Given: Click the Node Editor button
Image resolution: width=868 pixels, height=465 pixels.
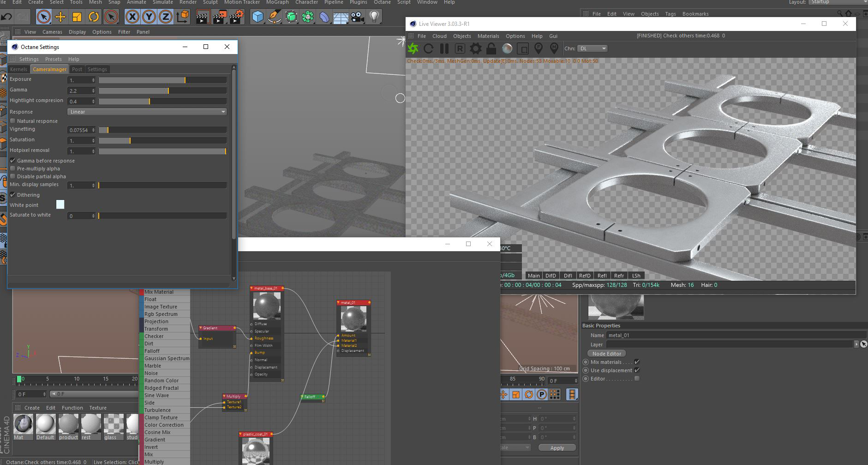Looking at the screenshot, I should pos(606,354).
